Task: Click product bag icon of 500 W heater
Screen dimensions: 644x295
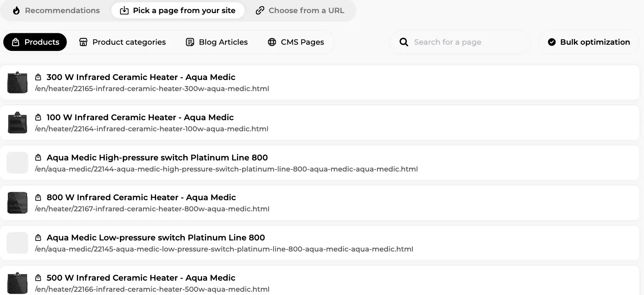Action: click(38, 278)
